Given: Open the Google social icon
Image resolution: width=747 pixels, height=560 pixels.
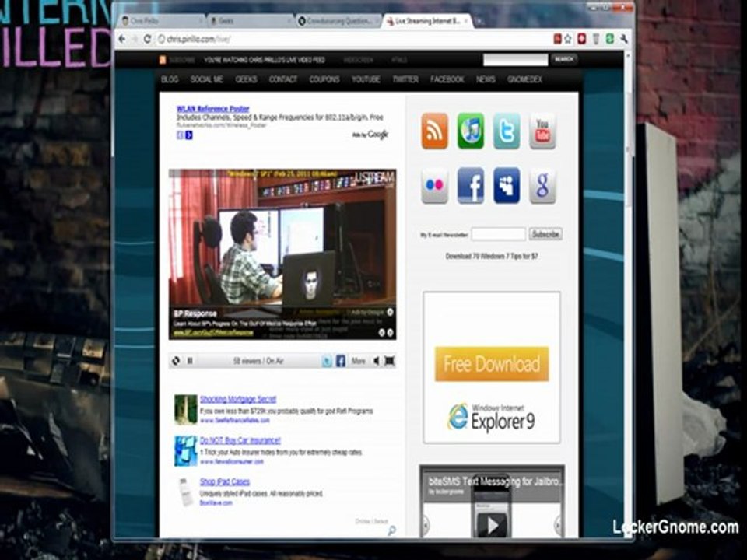Looking at the screenshot, I should coord(542,186).
